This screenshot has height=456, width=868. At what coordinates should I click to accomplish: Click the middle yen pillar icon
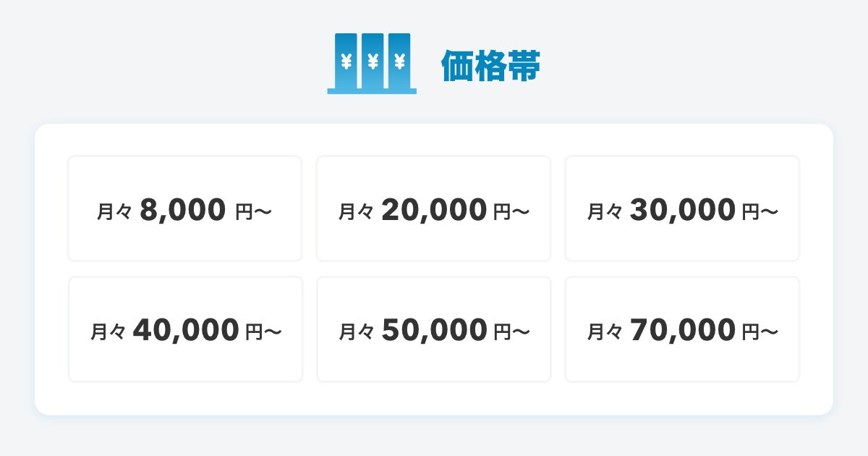(373, 62)
